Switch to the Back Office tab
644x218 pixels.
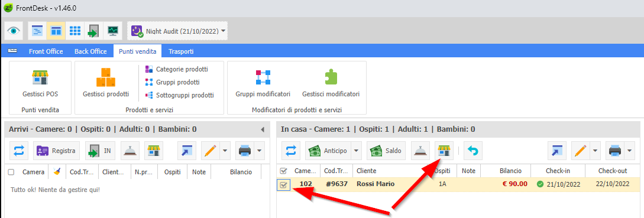click(90, 51)
